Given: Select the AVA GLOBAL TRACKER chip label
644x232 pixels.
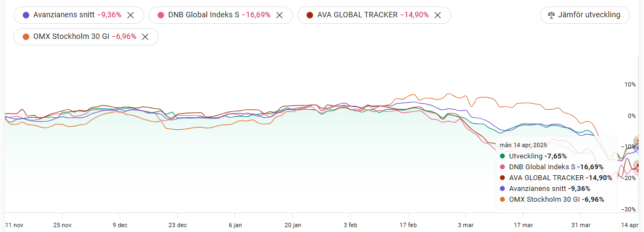Looking at the screenshot, I should click(x=358, y=15).
